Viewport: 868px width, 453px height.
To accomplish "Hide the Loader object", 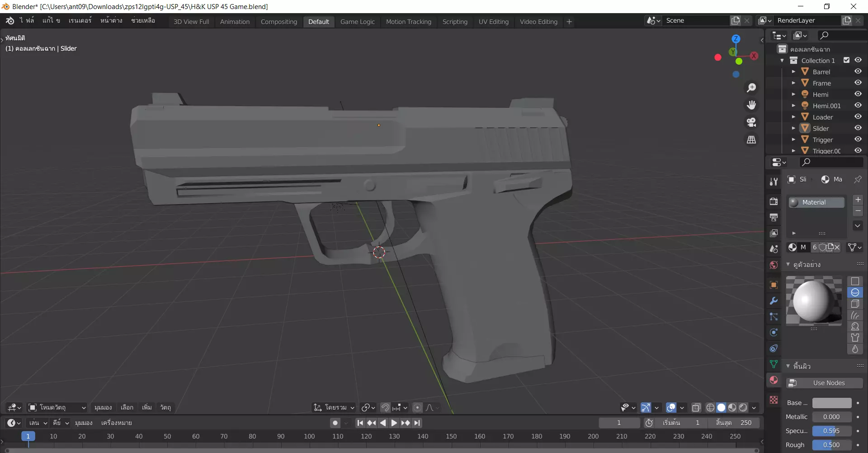I will (x=858, y=117).
